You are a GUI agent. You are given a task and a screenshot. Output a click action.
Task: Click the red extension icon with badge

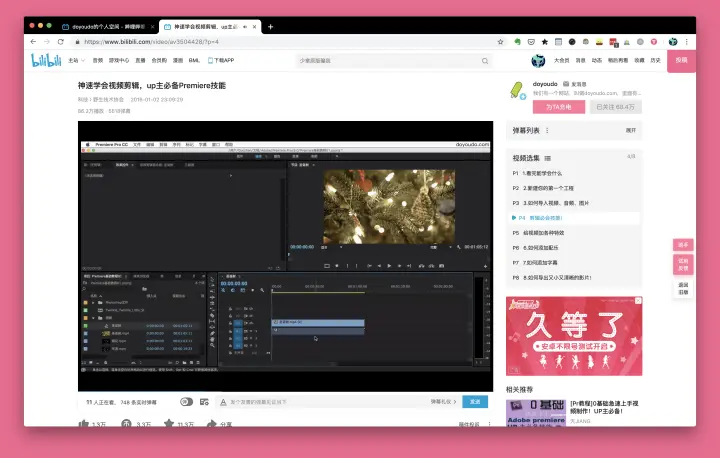pos(613,42)
